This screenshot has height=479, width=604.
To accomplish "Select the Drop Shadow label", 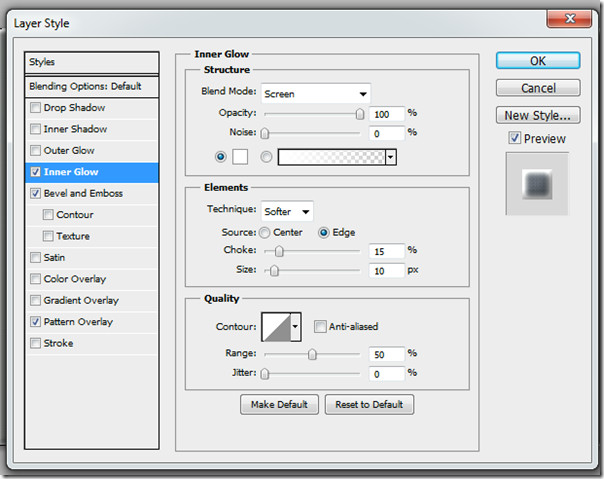I will coord(74,108).
